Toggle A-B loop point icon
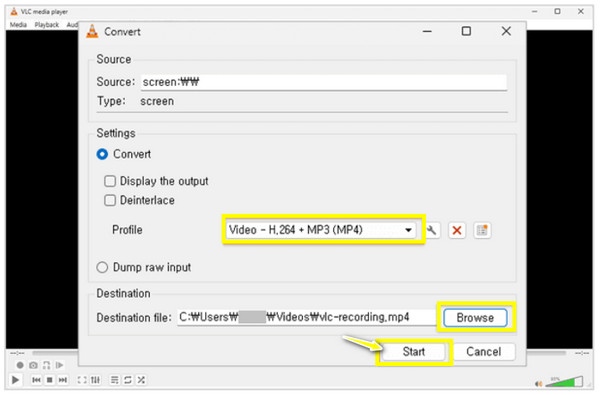600x395 pixels. pyautogui.click(x=46, y=365)
